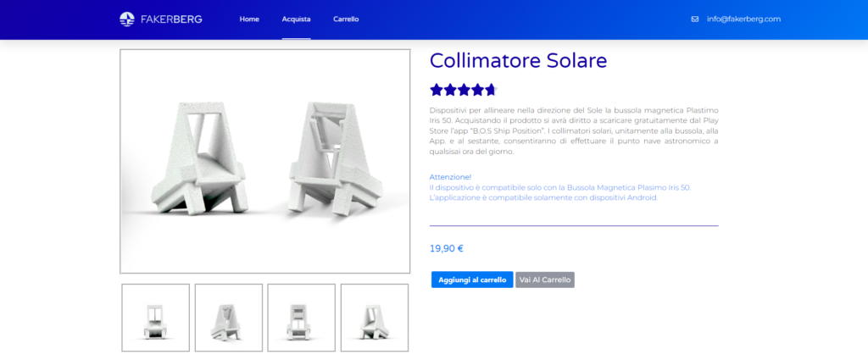The height and width of the screenshot is (360, 868).
Task: Select the third product thumbnail
Action: tap(302, 318)
